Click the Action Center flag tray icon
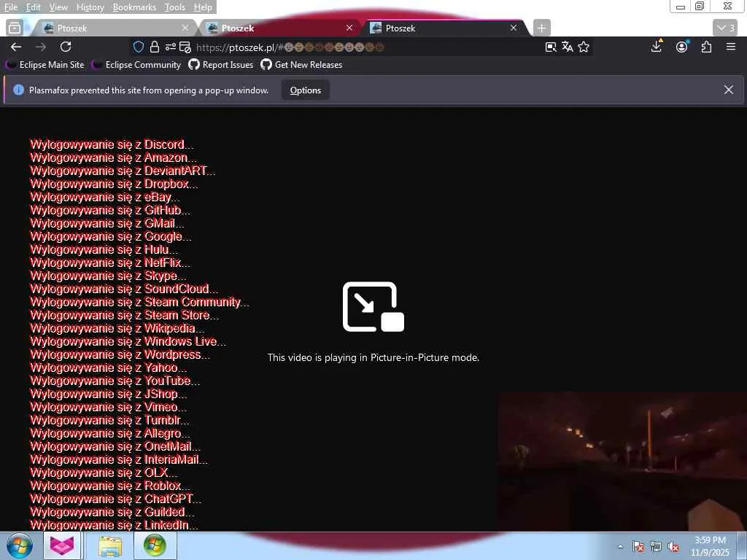The height and width of the screenshot is (560, 747). [x=638, y=547]
